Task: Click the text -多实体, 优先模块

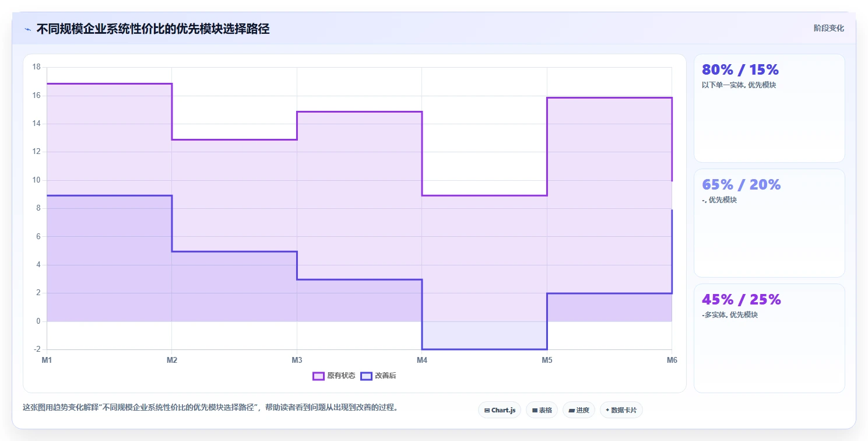Action: pos(730,315)
